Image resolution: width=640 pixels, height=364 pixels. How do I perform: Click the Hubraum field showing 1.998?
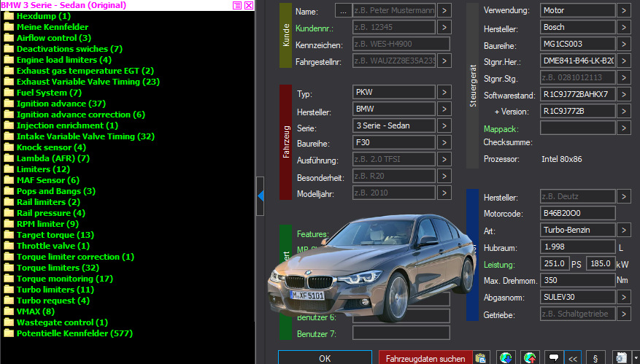click(577, 247)
